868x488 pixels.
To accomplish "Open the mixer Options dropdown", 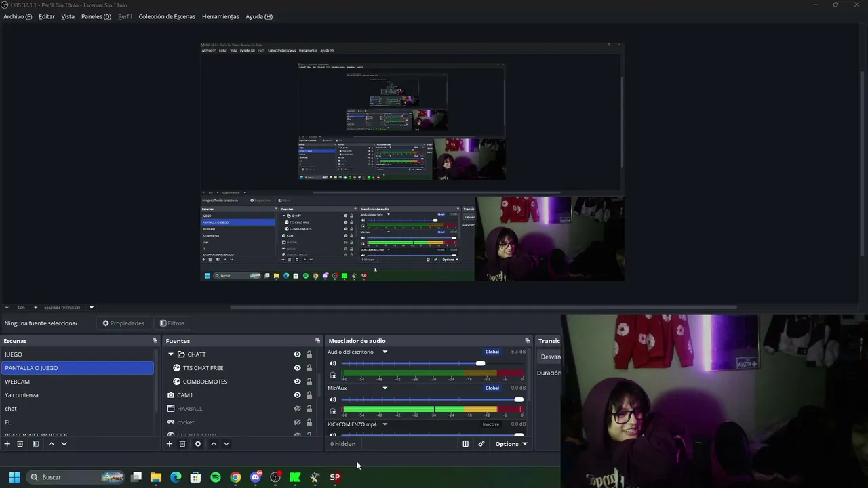I will pyautogui.click(x=511, y=444).
